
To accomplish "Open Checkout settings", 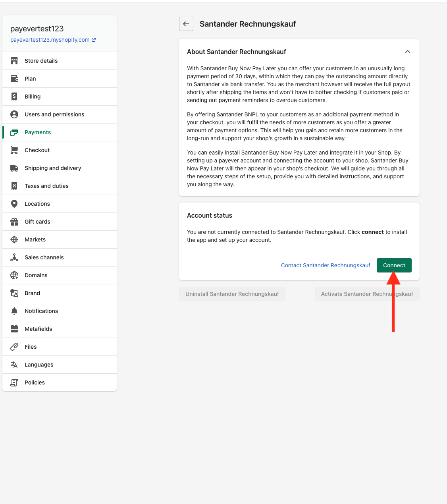I will tap(60, 150).
